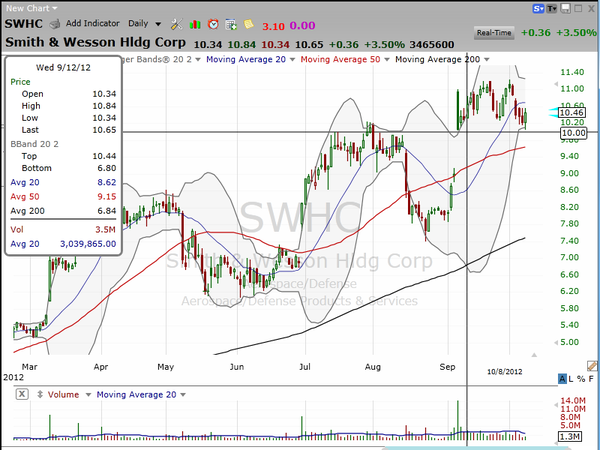Close the Volume pane with X box
The height and width of the screenshot is (450, 600).
[x=22, y=395]
